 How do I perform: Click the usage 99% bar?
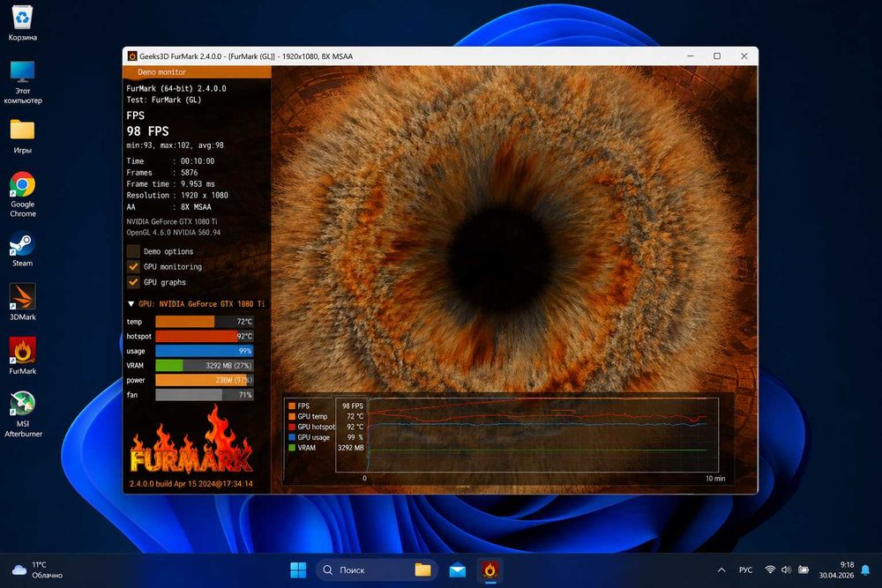coord(205,351)
